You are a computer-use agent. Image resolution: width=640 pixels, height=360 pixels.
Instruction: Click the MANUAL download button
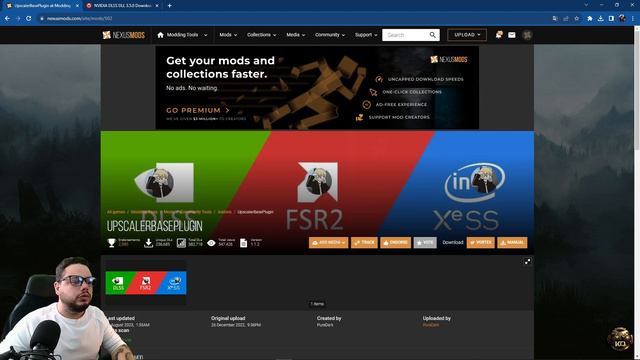click(x=512, y=242)
